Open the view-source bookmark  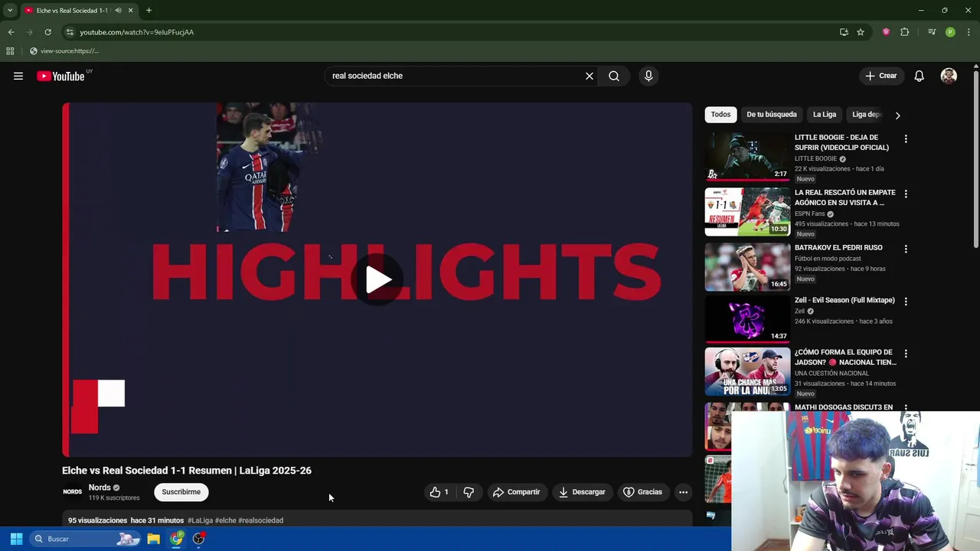click(64, 51)
